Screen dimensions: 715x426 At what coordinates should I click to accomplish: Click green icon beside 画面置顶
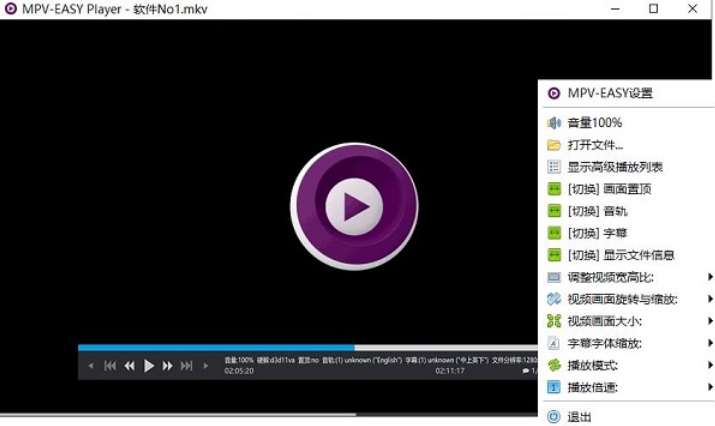pos(554,189)
